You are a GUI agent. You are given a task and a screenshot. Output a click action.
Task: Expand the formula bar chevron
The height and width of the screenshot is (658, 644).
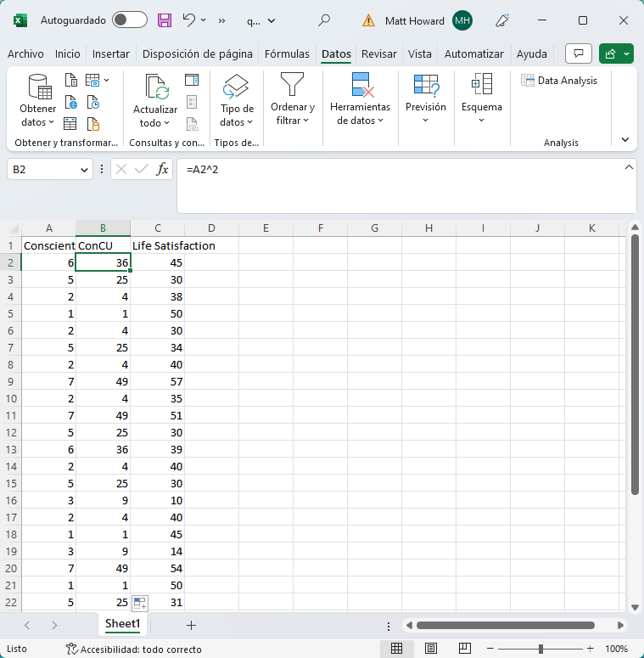tap(629, 166)
